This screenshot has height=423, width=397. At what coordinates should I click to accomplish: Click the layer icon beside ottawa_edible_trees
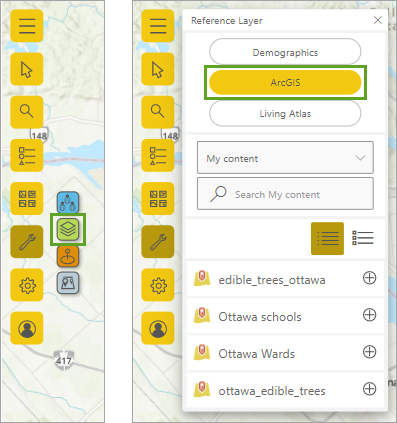click(202, 389)
